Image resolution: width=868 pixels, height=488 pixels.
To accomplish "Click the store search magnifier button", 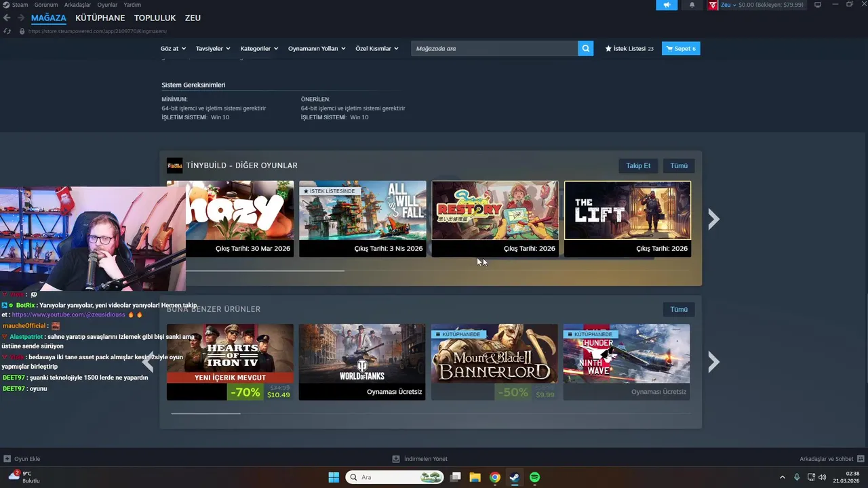I will pyautogui.click(x=586, y=49).
